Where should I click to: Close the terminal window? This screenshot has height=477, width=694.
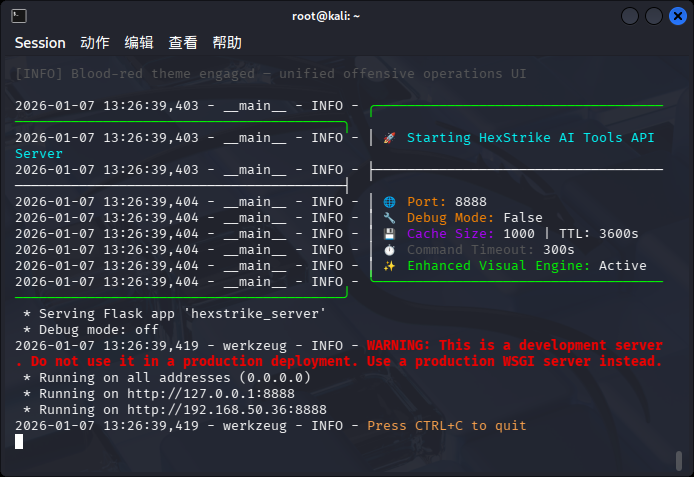click(677, 16)
